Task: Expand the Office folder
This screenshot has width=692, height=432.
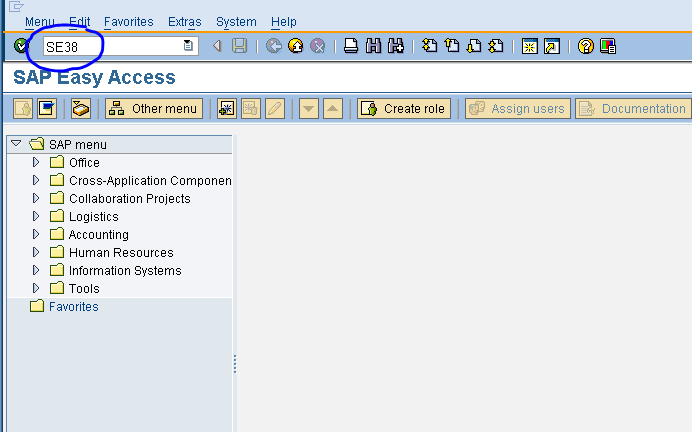Action: coord(36,162)
